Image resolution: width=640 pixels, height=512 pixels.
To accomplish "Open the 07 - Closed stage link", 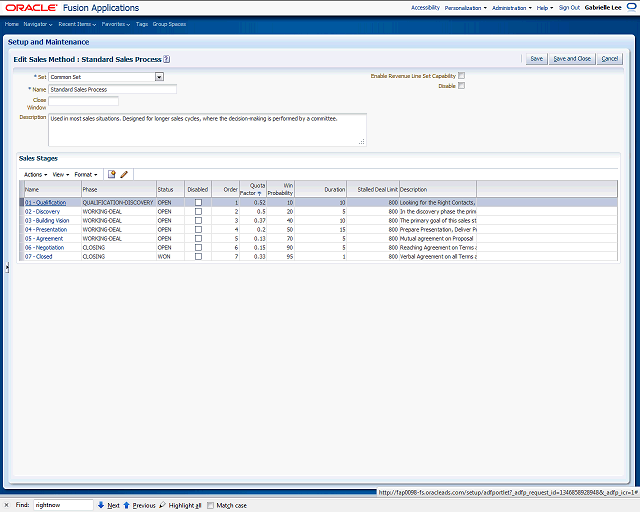I will pyautogui.click(x=39, y=256).
